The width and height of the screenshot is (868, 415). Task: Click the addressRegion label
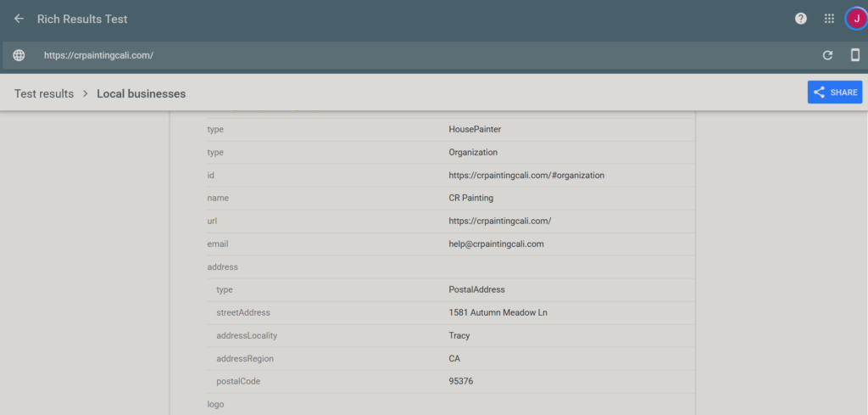[245, 358]
